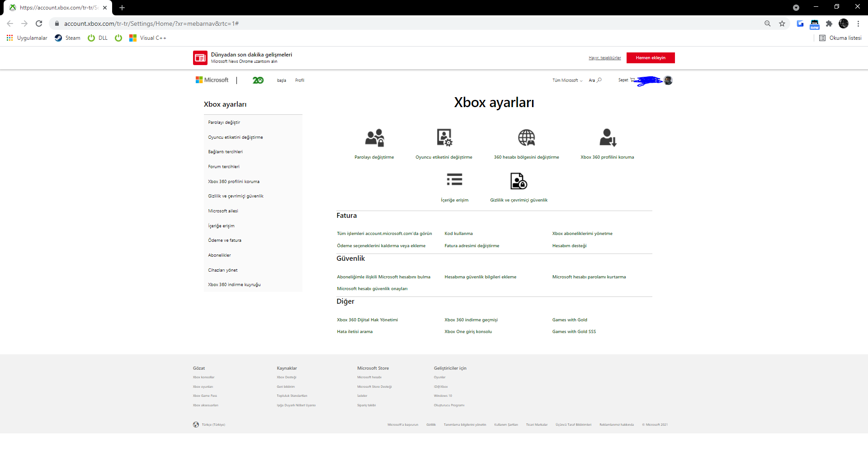Image resolution: width=868 pixels, height=470 pixels.
Task: Select Ödeme ve fatura in the sidebar
Action: 225,240
